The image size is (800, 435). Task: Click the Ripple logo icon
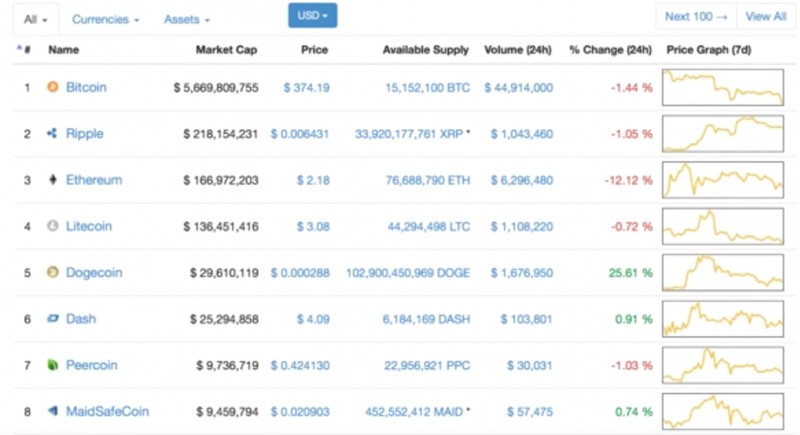[x=52, y=133]
